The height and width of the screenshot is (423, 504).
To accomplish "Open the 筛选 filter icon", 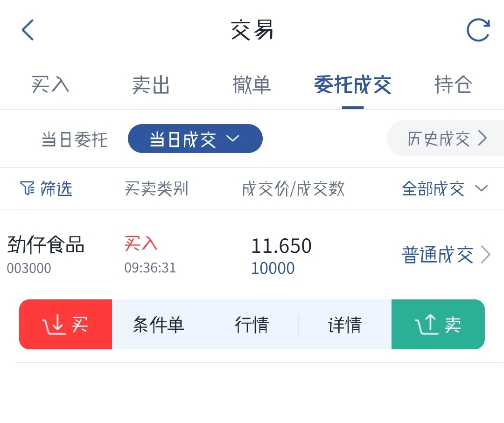I will coord(28,188).
